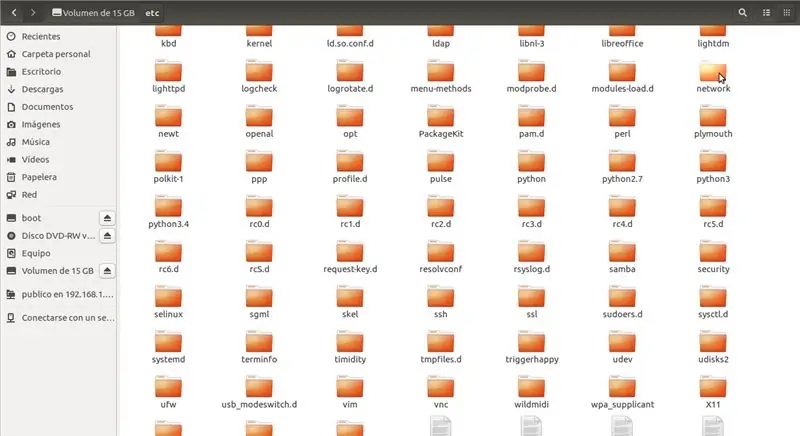The width and height of the screenshot is (800, 436).
Task: Click the modules-load.d folder name
Action: pyautogui.click(x=622, y=89)
